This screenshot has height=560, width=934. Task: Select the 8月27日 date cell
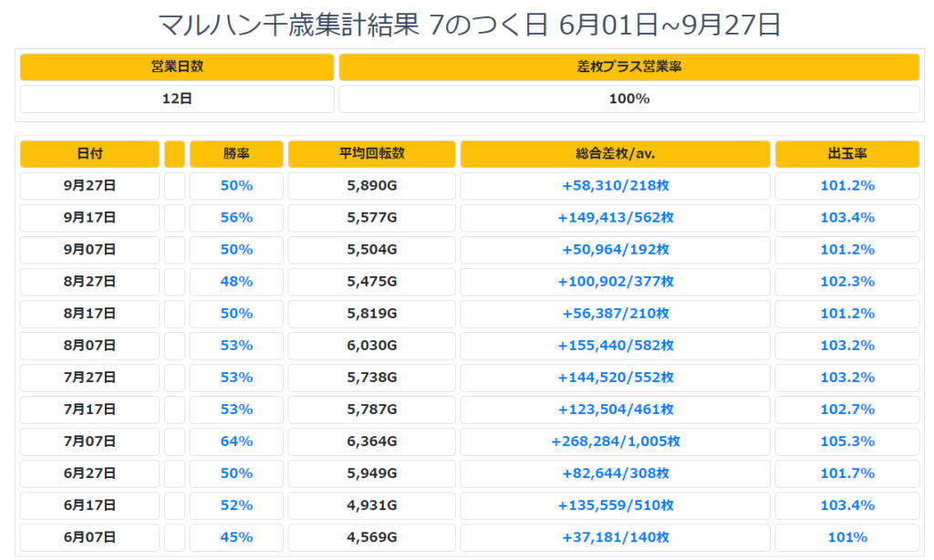(x=89, y=282)
